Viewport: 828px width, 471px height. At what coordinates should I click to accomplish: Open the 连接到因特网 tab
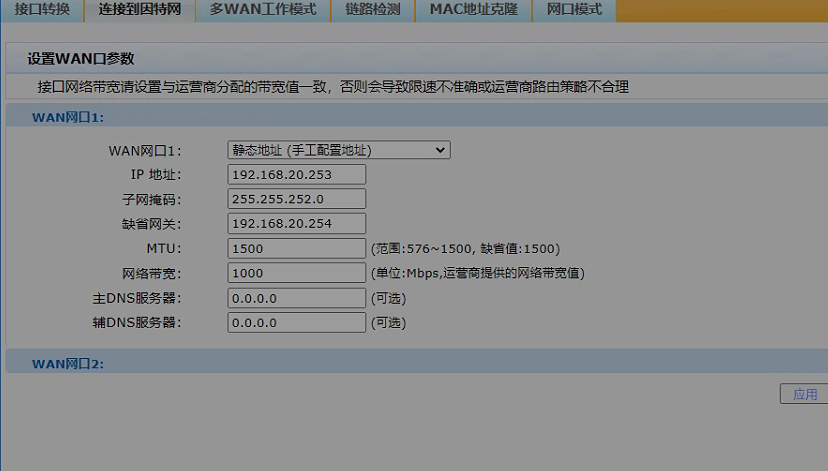(x=140, y=10)
